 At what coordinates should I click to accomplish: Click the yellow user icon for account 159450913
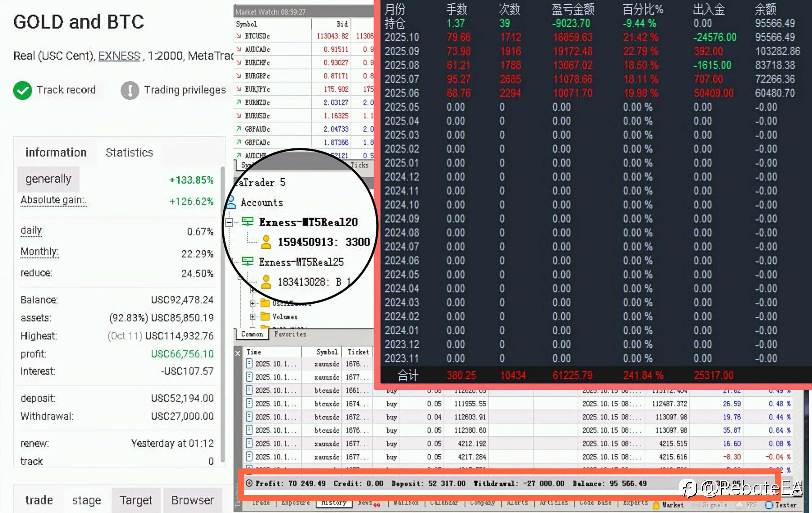[x=266, y=242]
